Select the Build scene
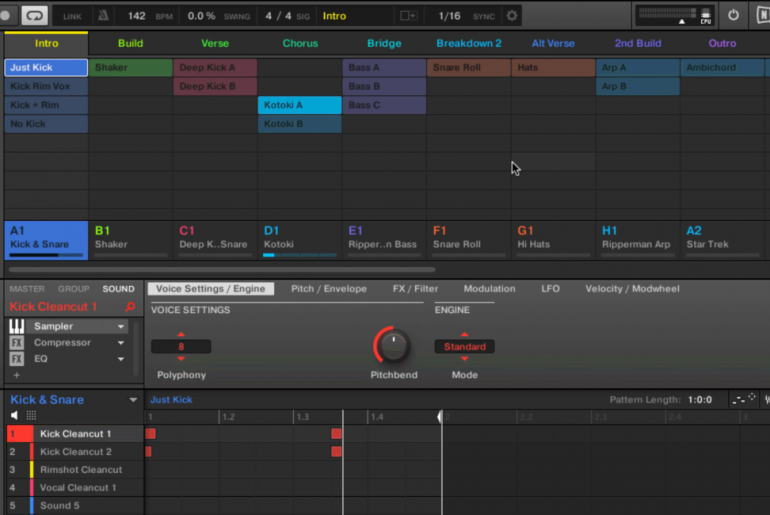770x515 pixels. click(x=131, y=43)
